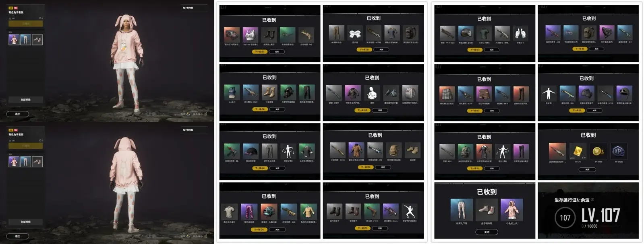Click the XP 60000 badge reward icon

point(618,151)
